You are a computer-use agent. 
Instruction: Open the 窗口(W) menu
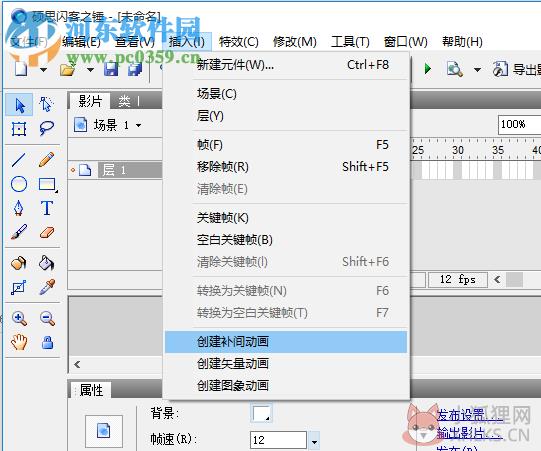point(406,42)
